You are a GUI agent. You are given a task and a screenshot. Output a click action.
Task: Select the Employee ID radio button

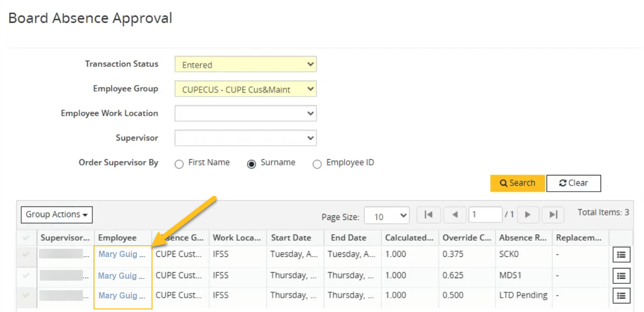(x=317, y=163)
